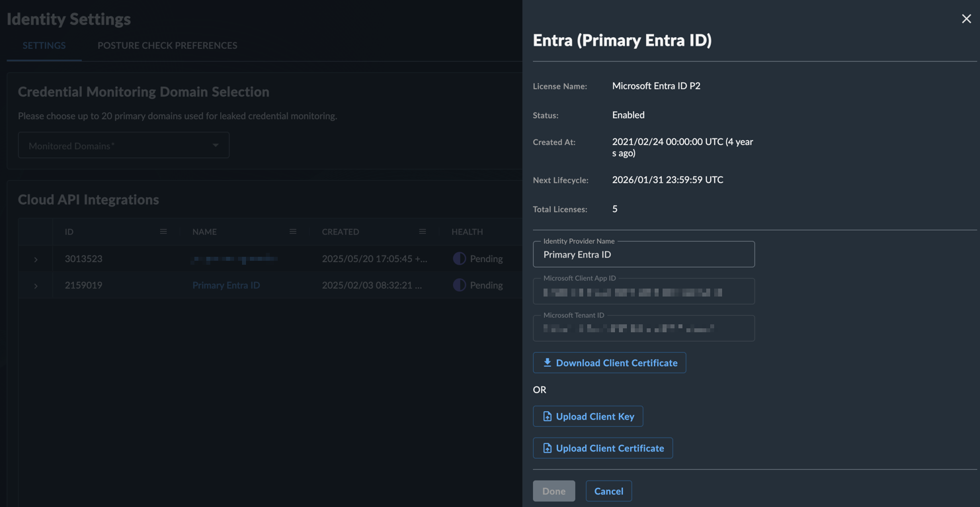Click Next Lifecycle value 2026/01/31 23:59:59 UTC
The height and width of the screenshot is (507, 980).
point(668,179)
